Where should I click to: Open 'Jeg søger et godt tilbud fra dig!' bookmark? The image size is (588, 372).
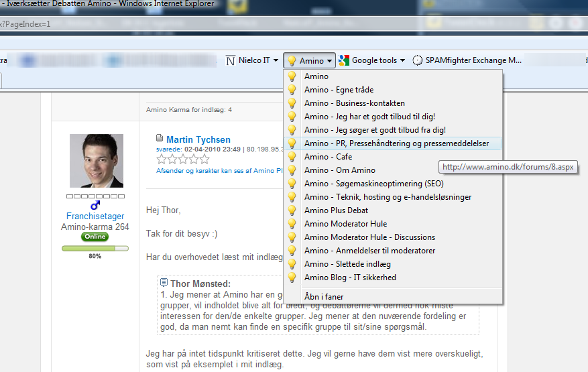(x=393, y=130)
